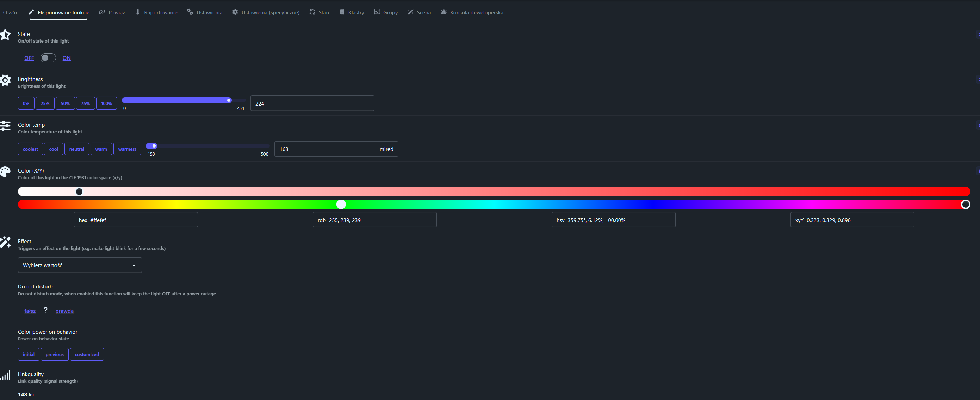Set light state with ON link

pos(67,58)
